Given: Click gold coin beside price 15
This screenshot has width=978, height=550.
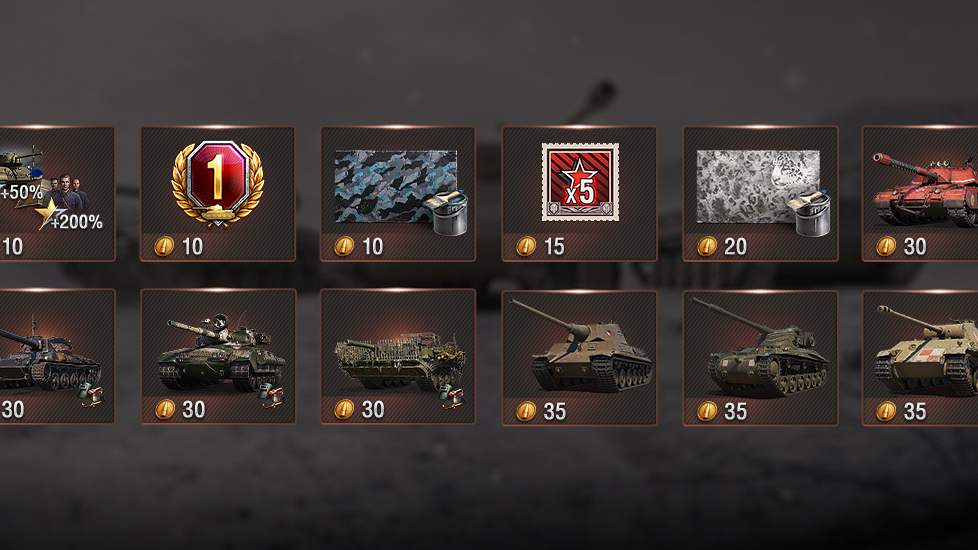Looking at the screenshot, I should click(526, 246).
